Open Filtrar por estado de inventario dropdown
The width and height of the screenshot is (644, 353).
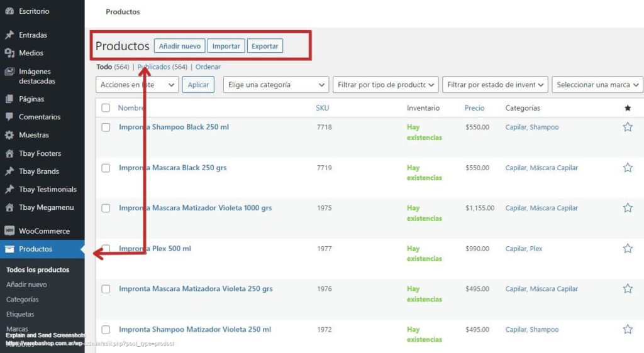[495, 85]
